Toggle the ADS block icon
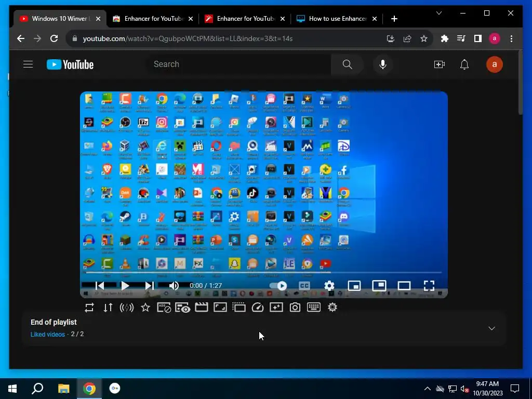This screenshot has width=532, height=399. pyautogui.click(x=164, y=308)
